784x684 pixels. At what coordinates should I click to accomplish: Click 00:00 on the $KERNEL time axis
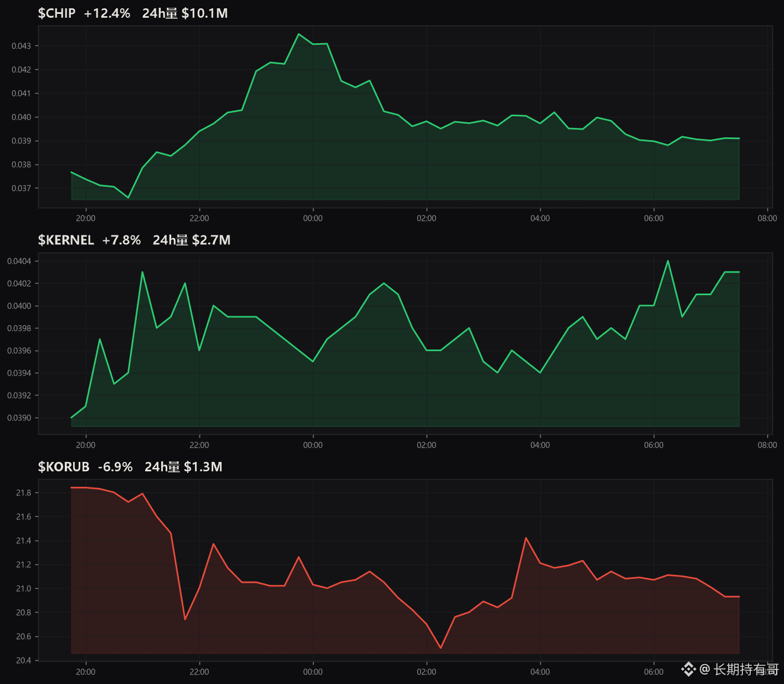(313, 445)
